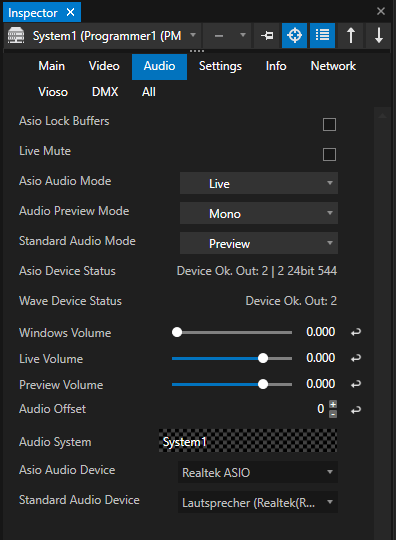396x540 pixels.
Task: Reset Windows Volume with its return arrow
Action: pyautogui.click(x=356, y=332)
